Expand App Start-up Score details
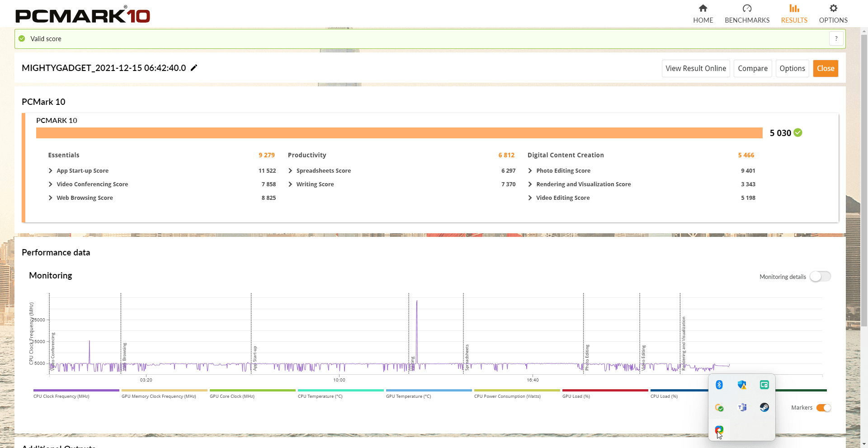This screenshot has width=868, height=448. click(51, 171)
